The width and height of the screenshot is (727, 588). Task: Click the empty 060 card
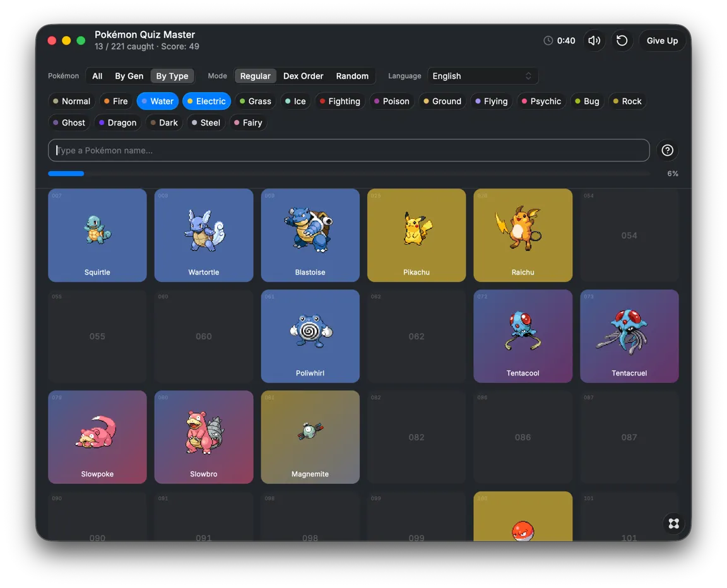tap(204, 336)
